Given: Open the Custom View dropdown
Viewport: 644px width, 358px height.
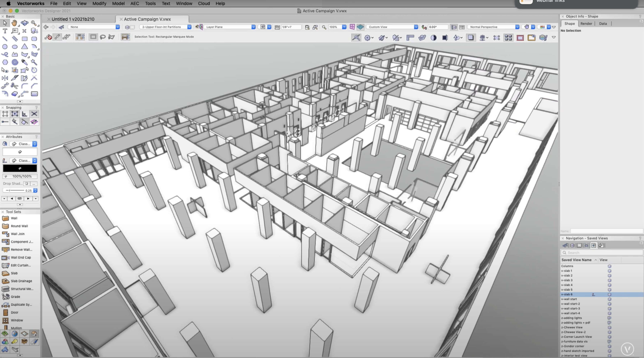Looking at the screenshot, I should click(392, 27).
